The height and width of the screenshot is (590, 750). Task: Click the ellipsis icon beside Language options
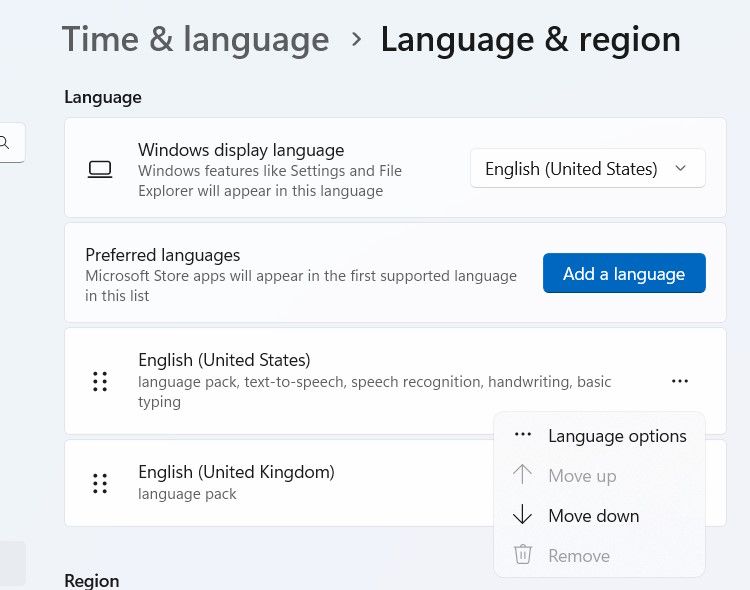(x=522, y=435)
